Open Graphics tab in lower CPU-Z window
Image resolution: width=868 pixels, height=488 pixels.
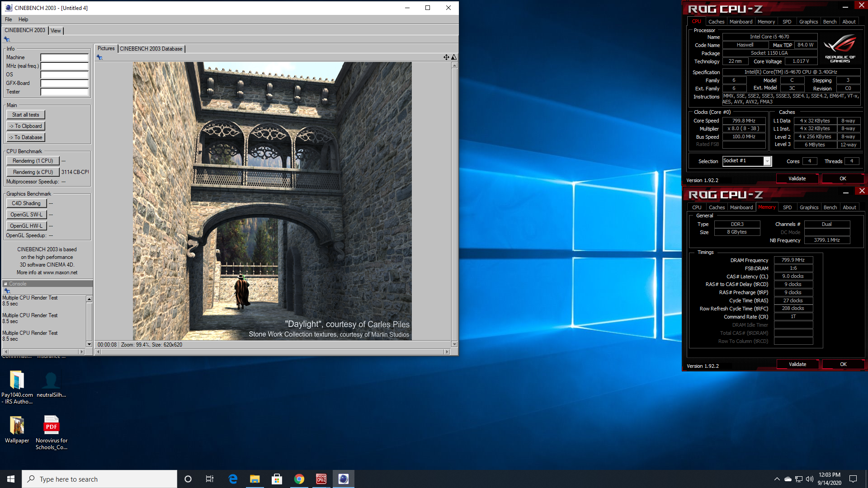coord(809,207)
